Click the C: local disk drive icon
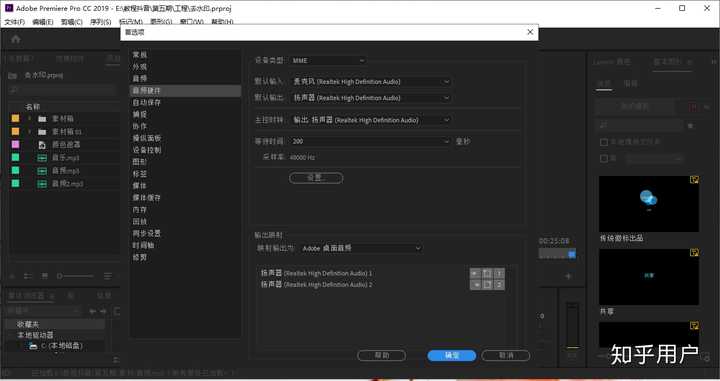 point(33,346)
